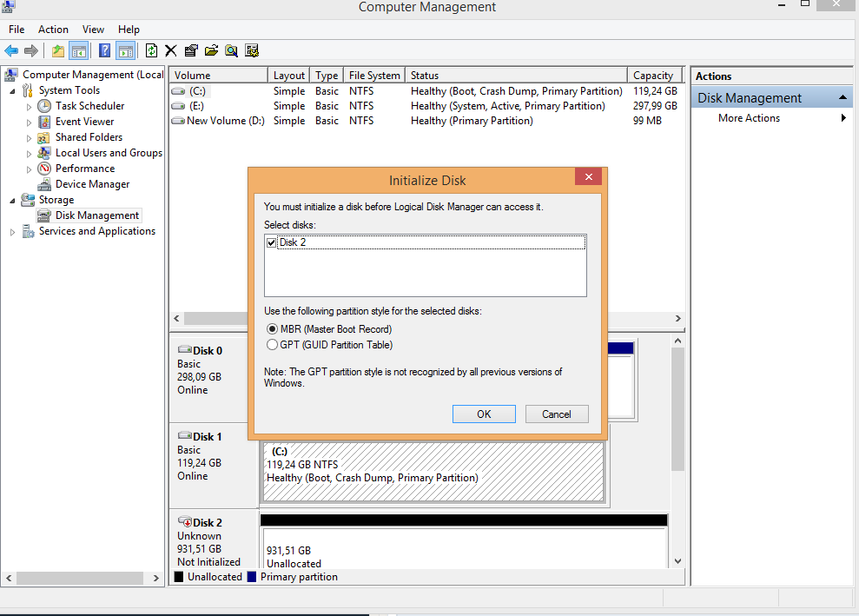Click the Storage node icon
The height and width of the screenshot is (616, 859).
[x=28, y=200]
